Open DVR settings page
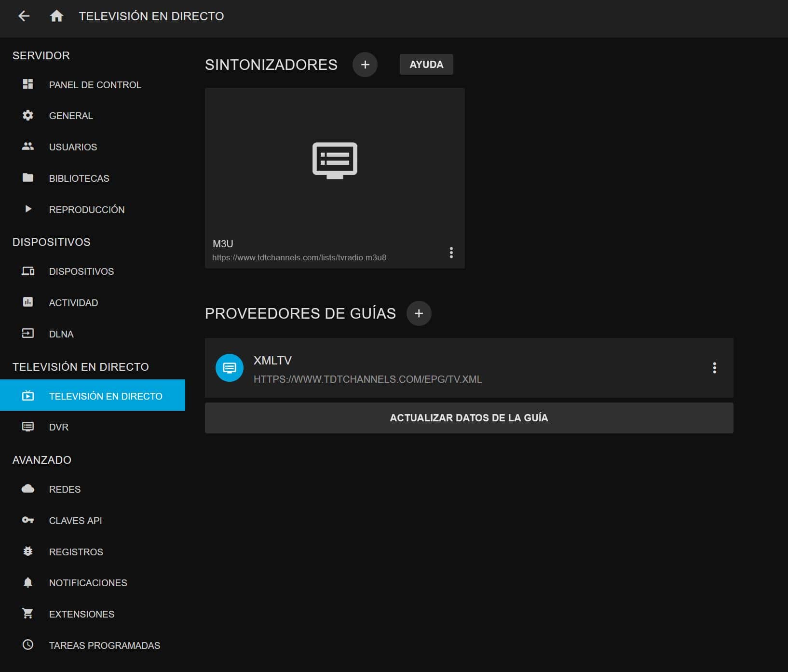 pyautogui.click(x=58, y=427)
